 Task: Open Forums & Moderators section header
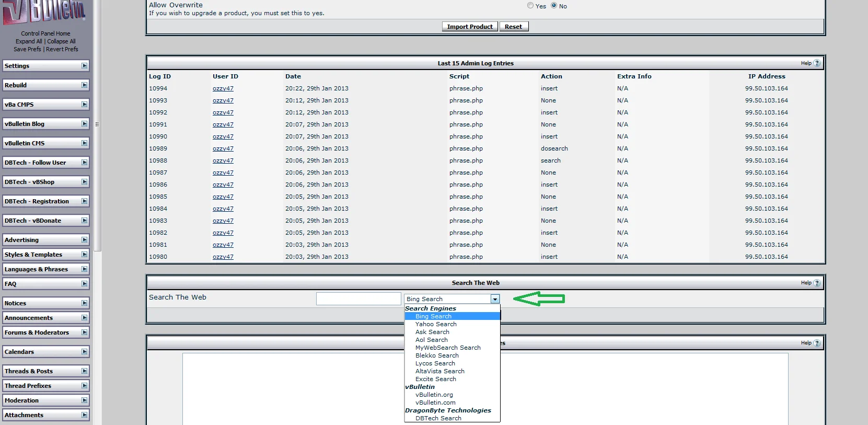click(46, 332)
